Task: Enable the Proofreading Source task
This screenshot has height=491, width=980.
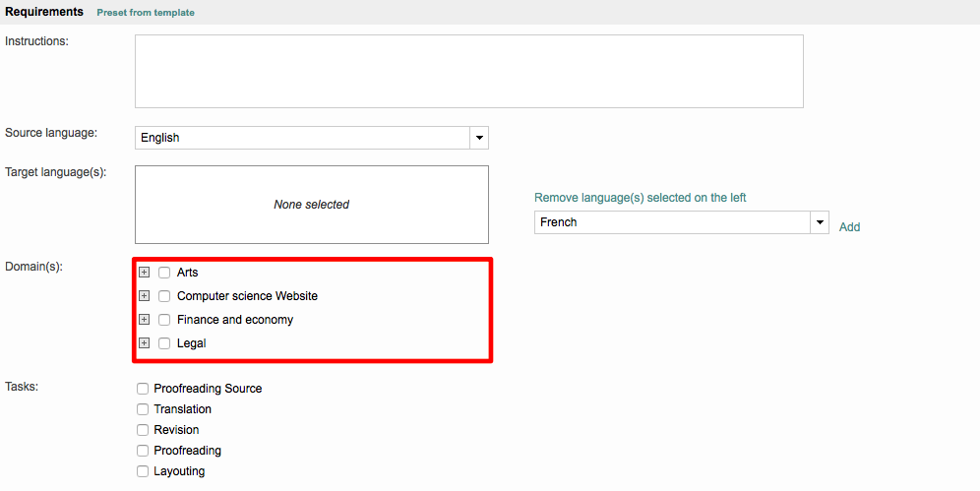Action: 143,389
